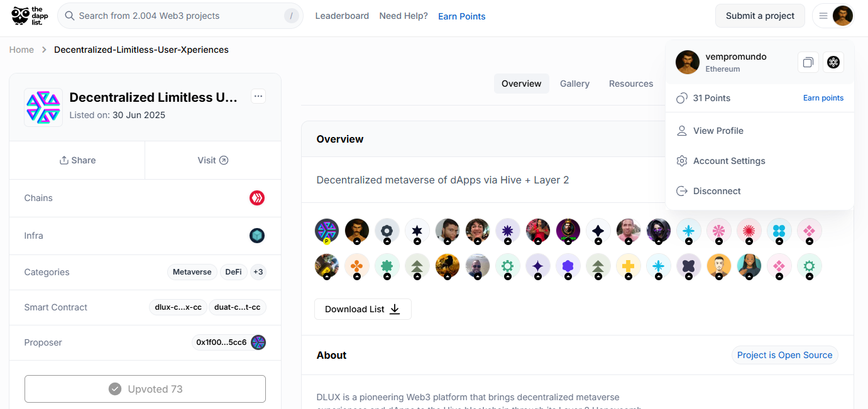Copy the vempromundo wallet address
Image resolution: width=868 pixels, height=409 pixels.
[808, 62]
